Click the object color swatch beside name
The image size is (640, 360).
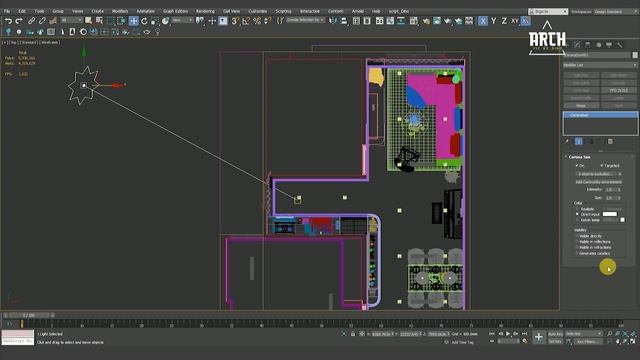pos(635,55)
